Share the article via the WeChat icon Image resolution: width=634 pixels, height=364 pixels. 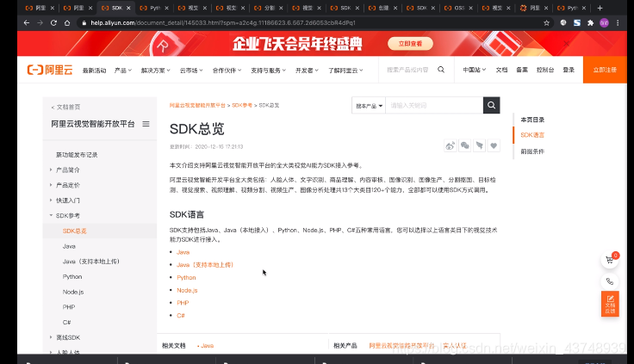pos(465,145)
